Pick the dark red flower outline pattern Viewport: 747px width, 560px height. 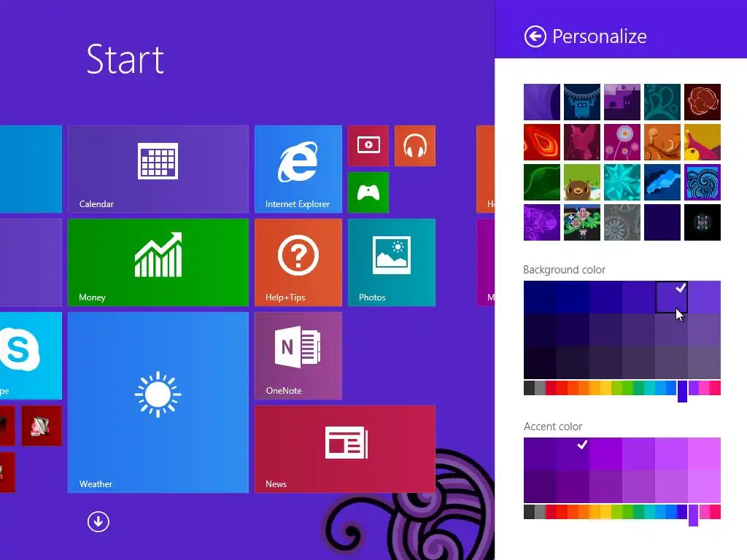click(703, 102)
